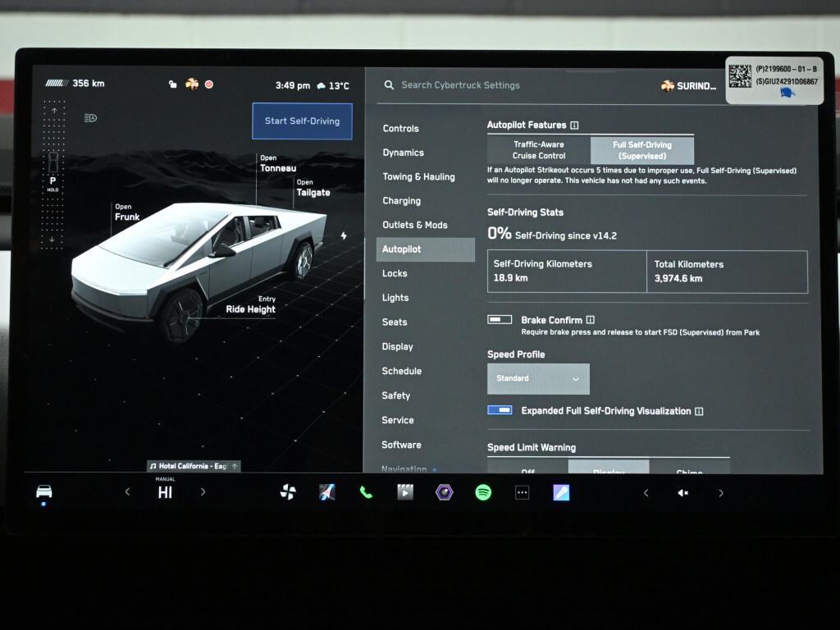Viewport: 840px width, 630px height.
Task: Open the Charging settings menu
Action: (x=401, y=201)
